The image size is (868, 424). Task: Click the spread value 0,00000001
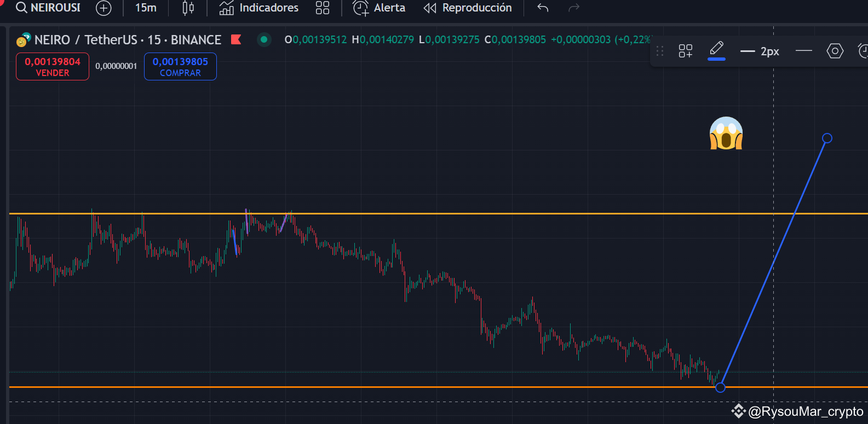tap(116, 66)
